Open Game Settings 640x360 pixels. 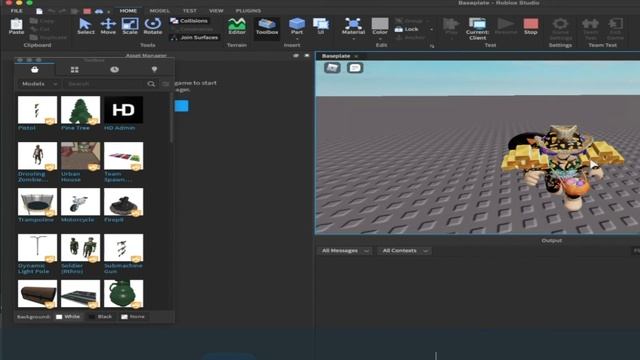point(560,29)
